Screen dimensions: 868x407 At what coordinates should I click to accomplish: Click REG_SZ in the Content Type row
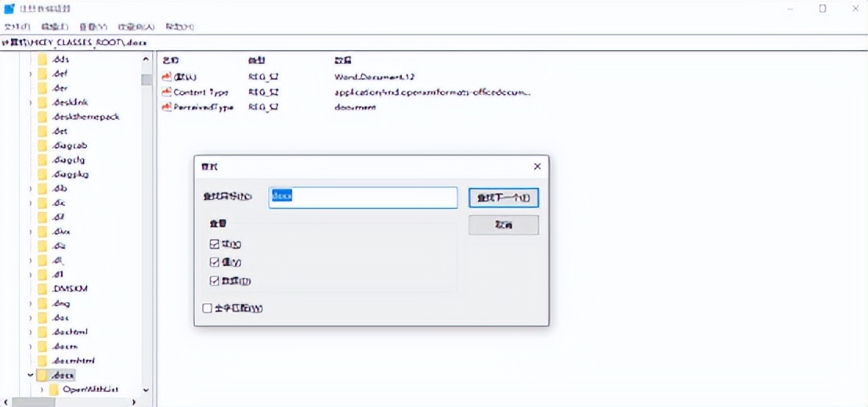263,92
